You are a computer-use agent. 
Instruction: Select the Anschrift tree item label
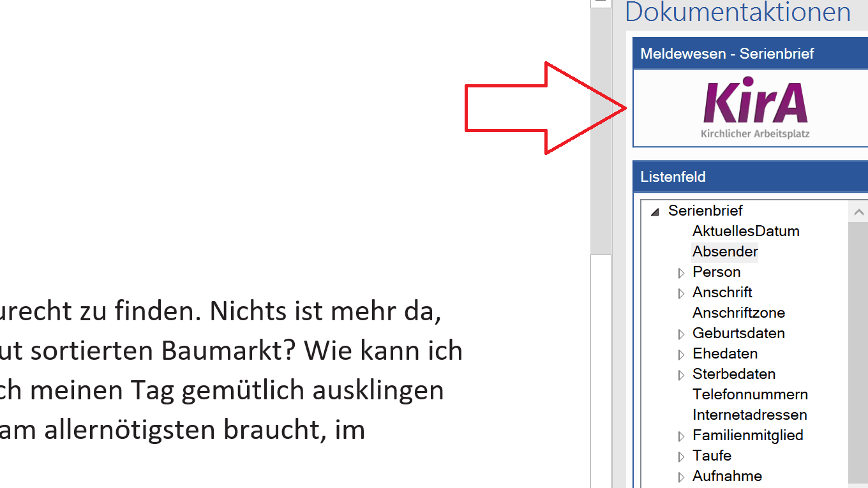click(x=722, y=292)
